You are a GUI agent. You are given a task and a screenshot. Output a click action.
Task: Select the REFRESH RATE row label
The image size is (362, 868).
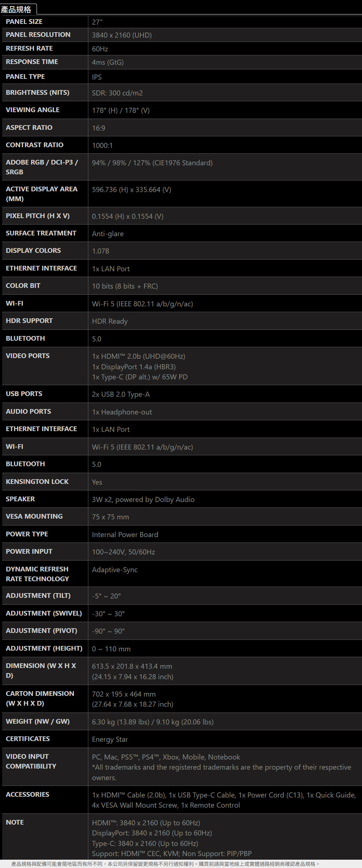pyautogui.click(x=29, y=48)
